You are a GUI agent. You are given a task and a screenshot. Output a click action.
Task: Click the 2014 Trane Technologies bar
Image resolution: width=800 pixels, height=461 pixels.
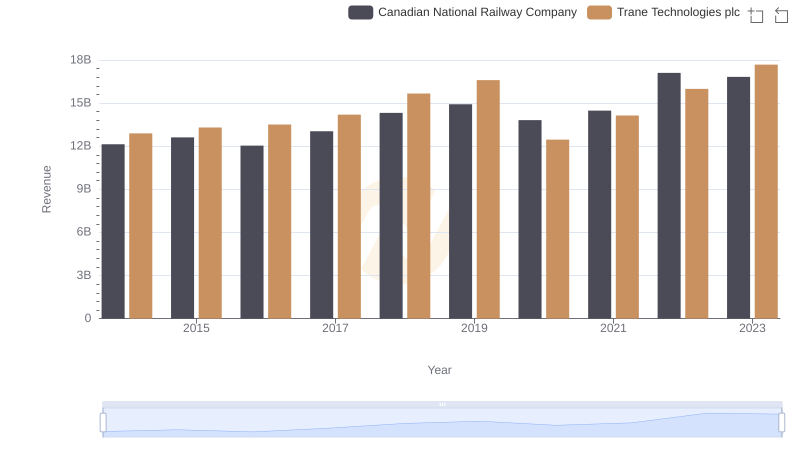tap(141, 226)
